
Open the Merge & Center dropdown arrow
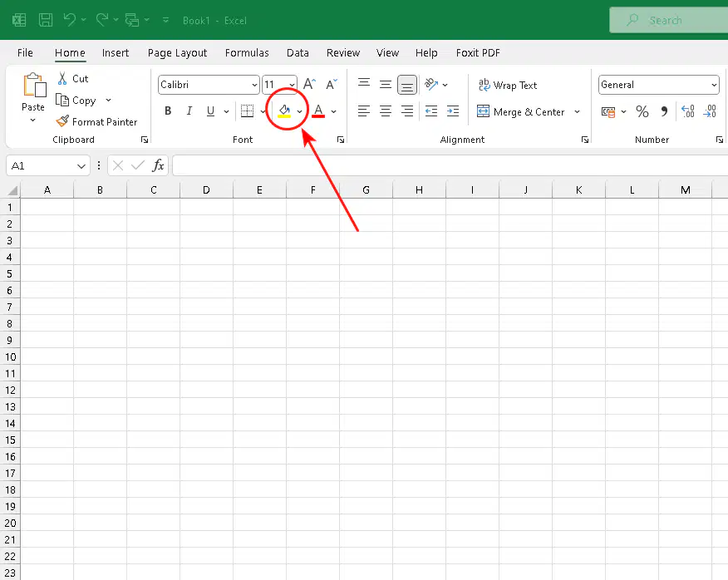coord(577,112)
